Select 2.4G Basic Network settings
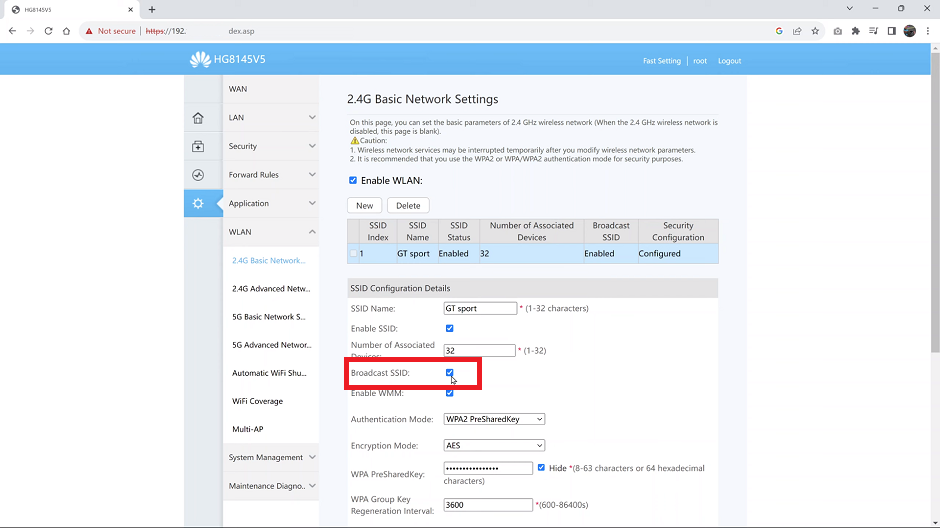The height and width of the screenshot is (528, 940). pyautogui.click(x=269, y=261)
